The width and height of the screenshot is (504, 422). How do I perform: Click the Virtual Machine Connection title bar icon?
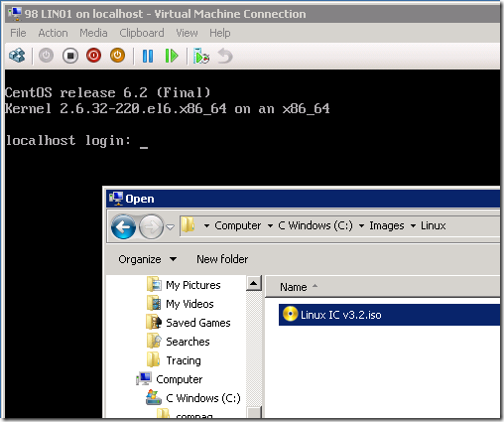[15, 14]
